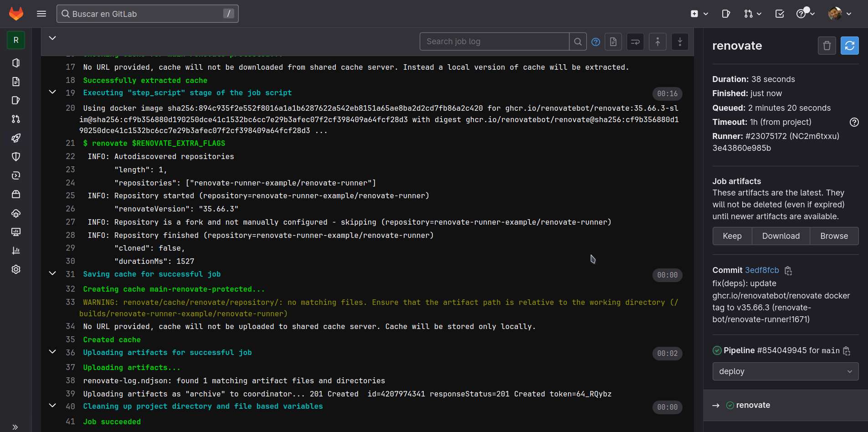
Task: Click log line 41 number
Action: coord(70,422)
